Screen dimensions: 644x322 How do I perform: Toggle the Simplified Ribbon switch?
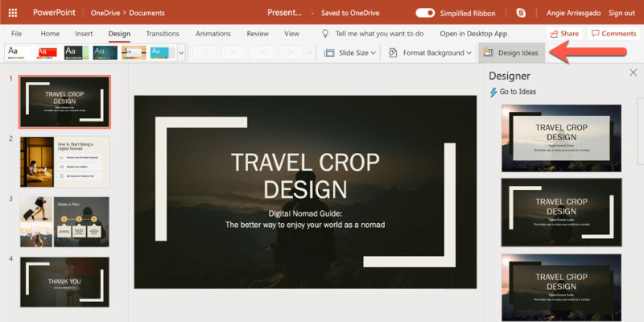(x=425, y=13)
